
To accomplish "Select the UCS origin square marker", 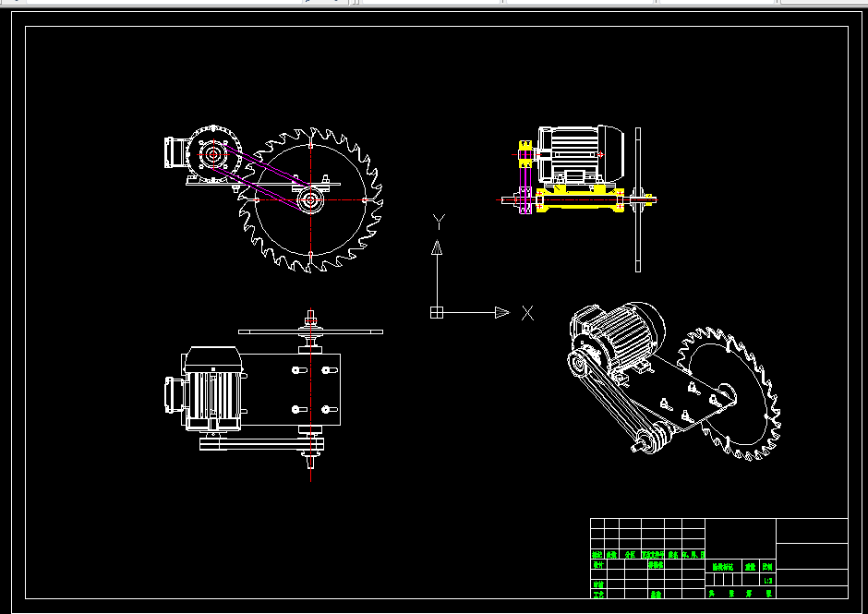I will 437,313.
